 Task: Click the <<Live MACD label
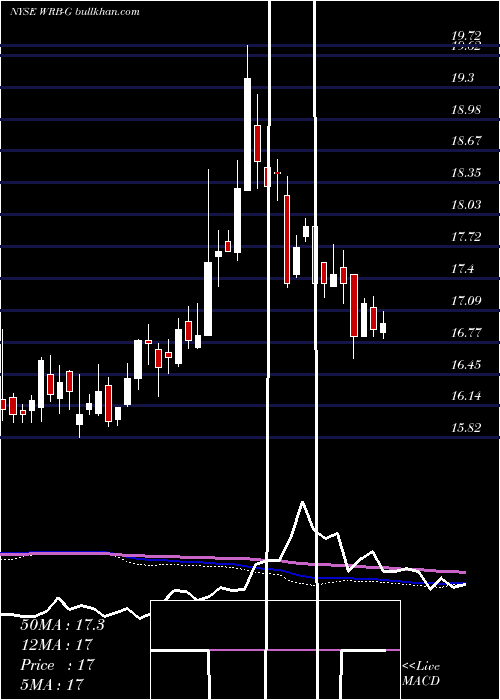coord(421,674)
